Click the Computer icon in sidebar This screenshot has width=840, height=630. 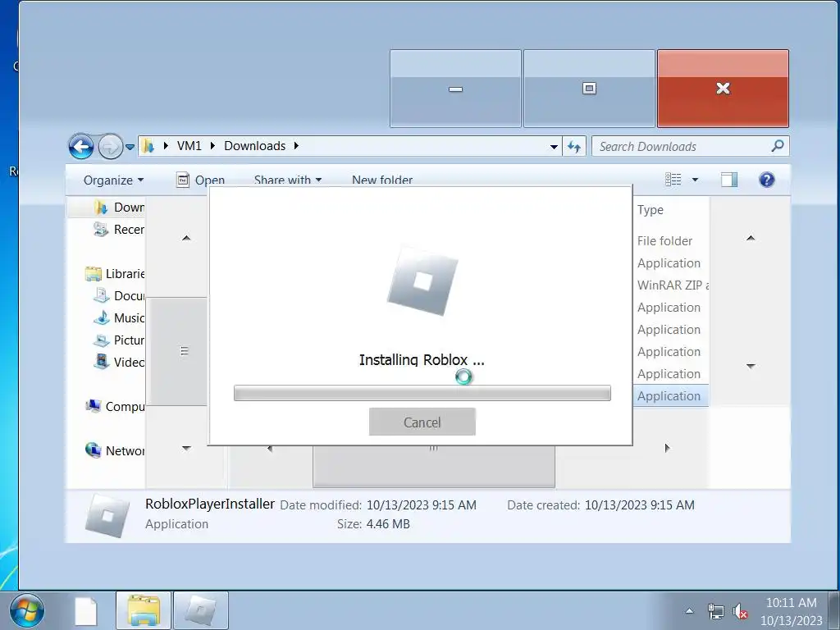click(x=94, y=406)
